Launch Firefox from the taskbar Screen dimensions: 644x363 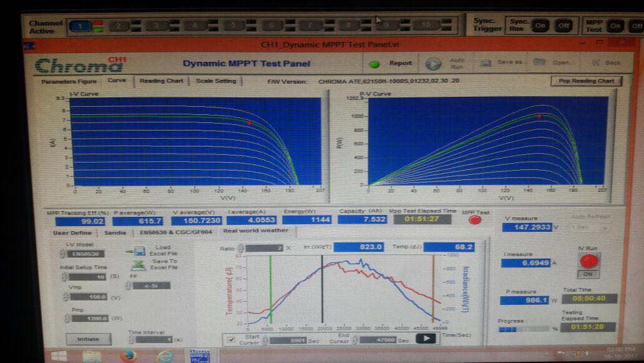[x=128, y=356]
